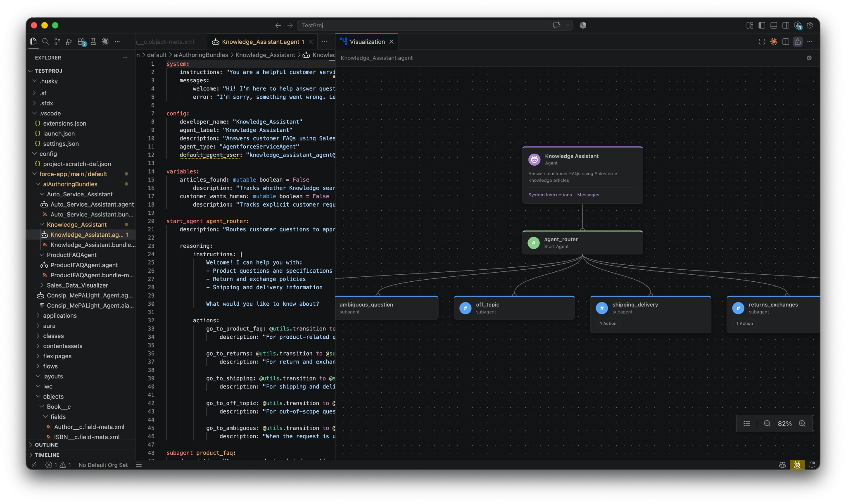Open the Manage gear in the title bar

(x=810, y=25)
